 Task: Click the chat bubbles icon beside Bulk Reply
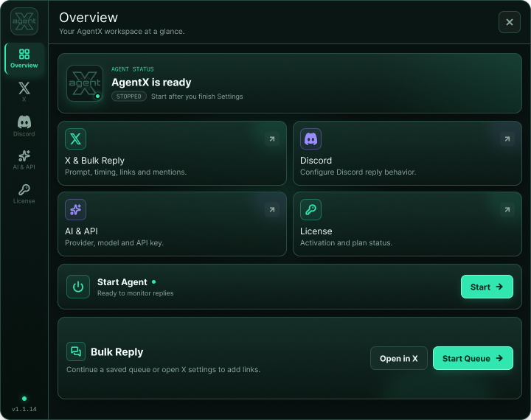point(76,351)
